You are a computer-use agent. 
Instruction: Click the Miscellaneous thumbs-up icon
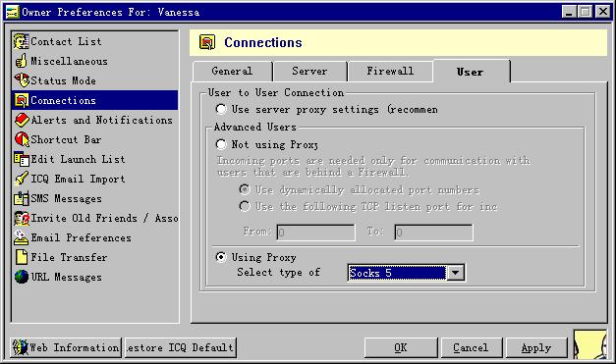coord(22,61)
